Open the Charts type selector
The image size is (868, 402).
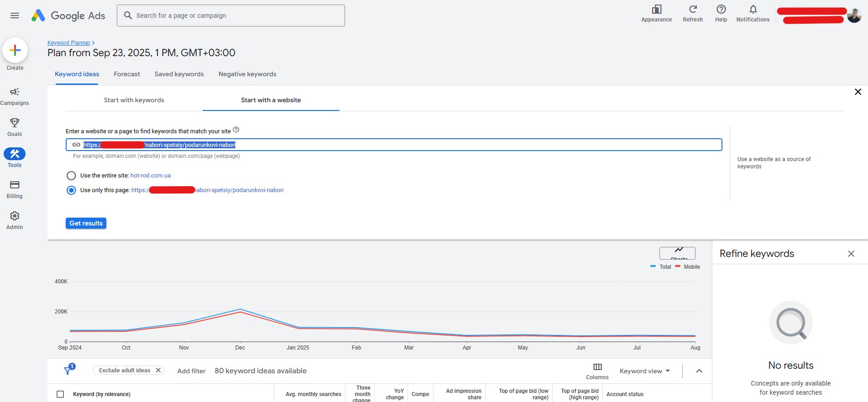pos(677,253)
